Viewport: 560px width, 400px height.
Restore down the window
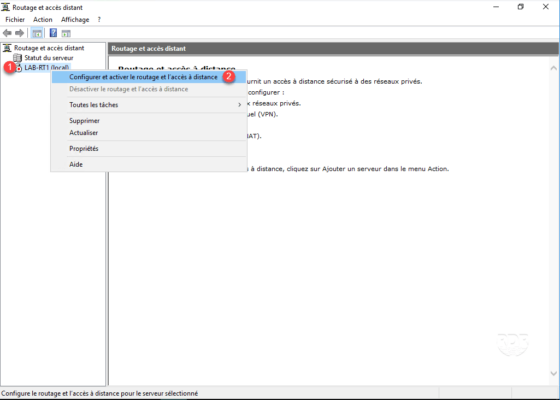click(521, 7)
